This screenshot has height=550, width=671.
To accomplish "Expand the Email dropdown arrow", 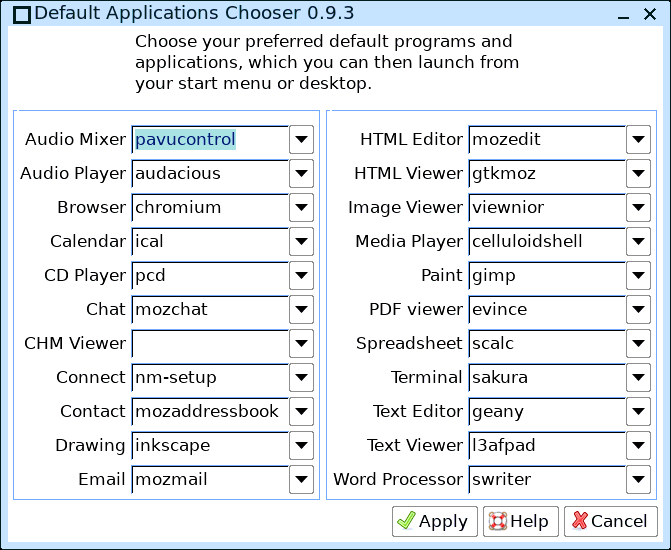I will point(301,479).
